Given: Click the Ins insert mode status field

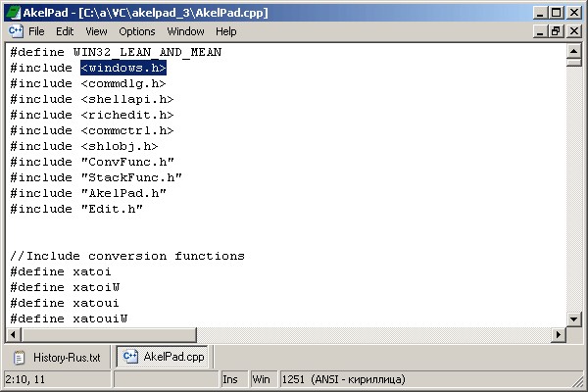Looking at the screenshot, I should click(x=234, y=379).
